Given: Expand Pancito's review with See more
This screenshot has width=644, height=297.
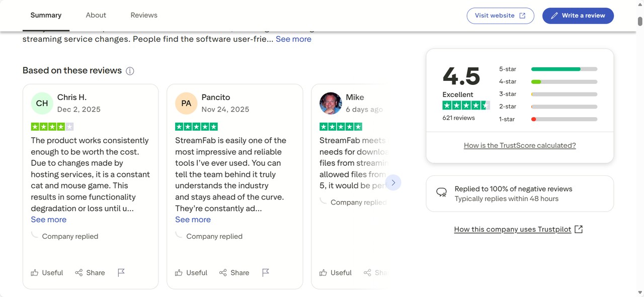Looking at the screenshot, I should tap(193, 220).
